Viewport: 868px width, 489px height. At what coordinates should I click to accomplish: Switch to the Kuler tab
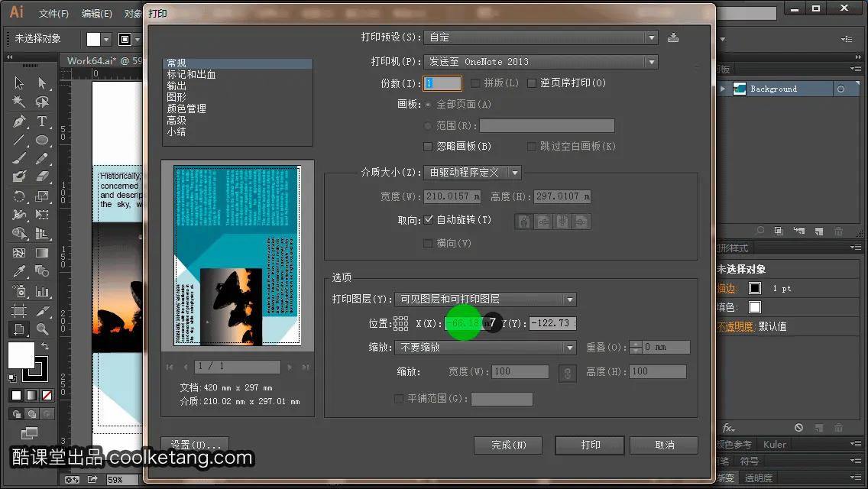[x=775, y=444]
